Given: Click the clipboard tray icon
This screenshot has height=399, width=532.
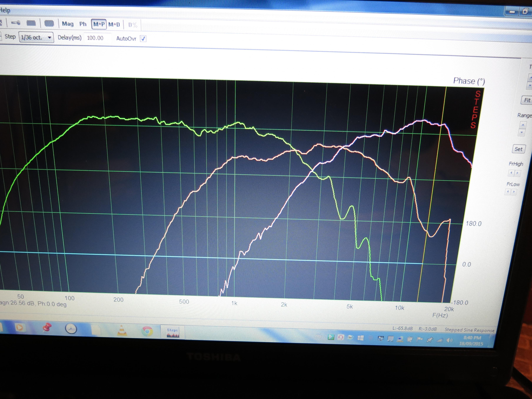Looking at the screenshot, I should click(410, 339).
